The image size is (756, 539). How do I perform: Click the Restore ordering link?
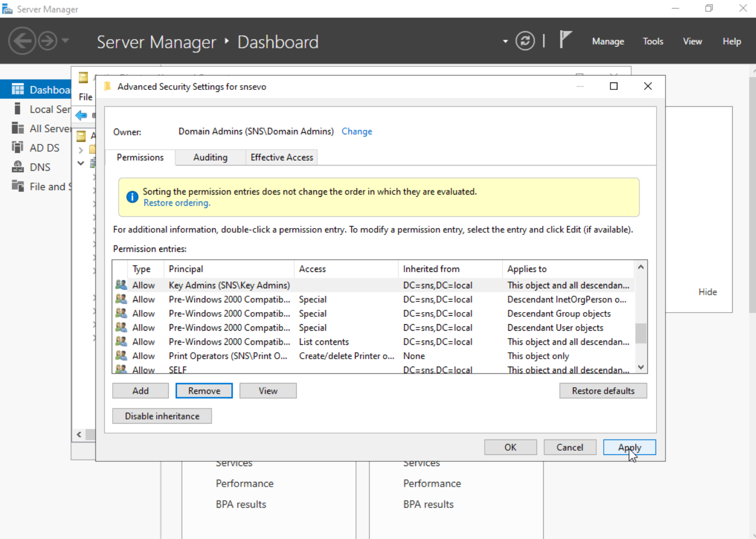177,203
